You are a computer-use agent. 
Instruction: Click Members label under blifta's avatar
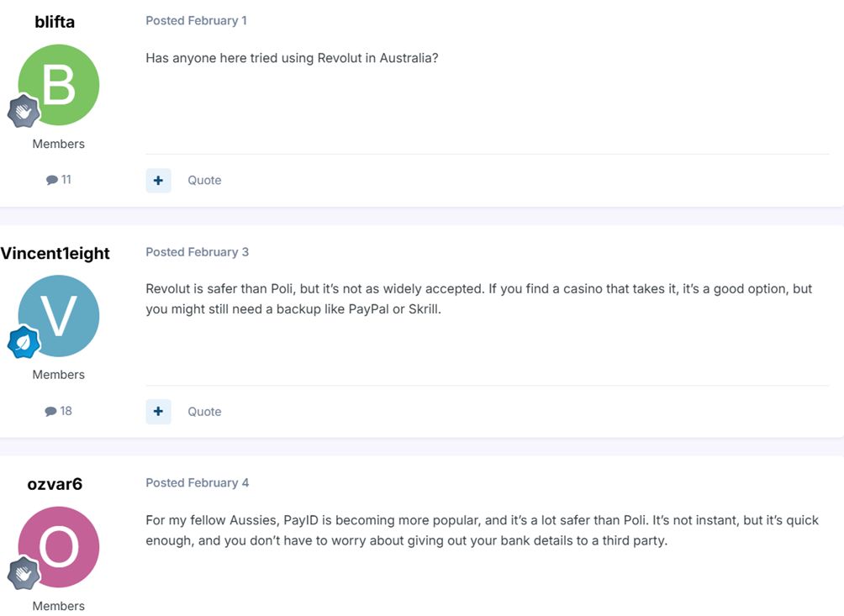tap(58, 143)
